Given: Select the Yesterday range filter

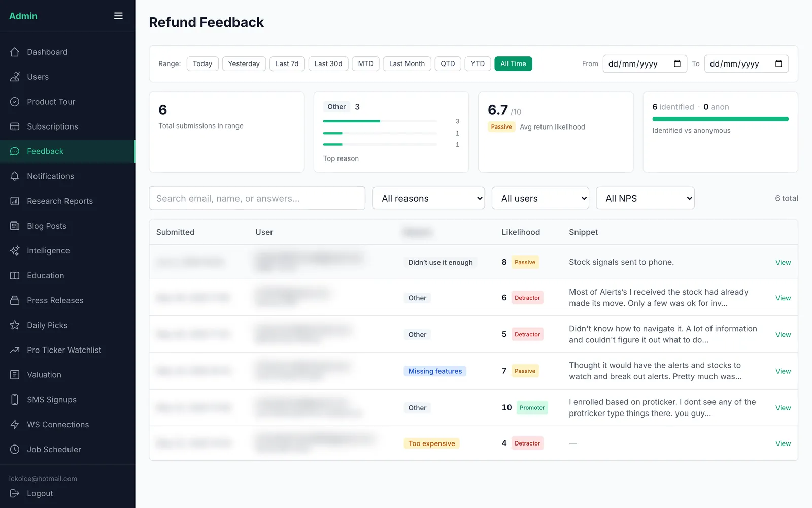Looking at the screenshot, I should (244, 63).
